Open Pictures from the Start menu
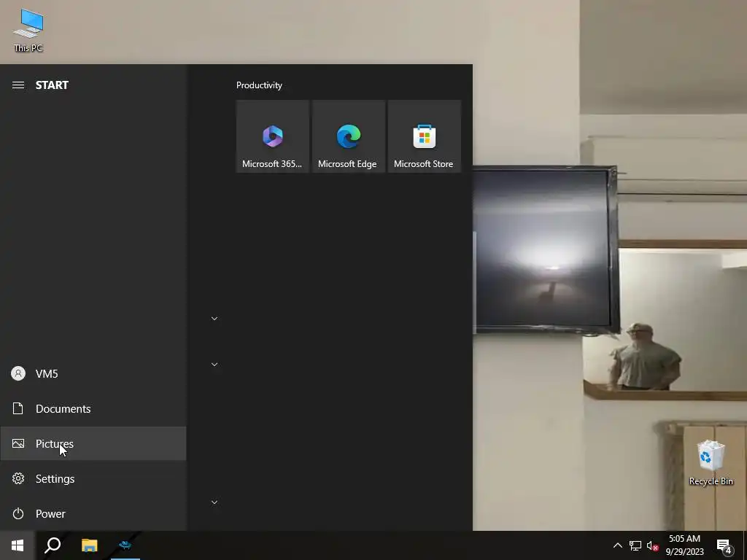Viewport: 747px width, 560px height. 93,444
